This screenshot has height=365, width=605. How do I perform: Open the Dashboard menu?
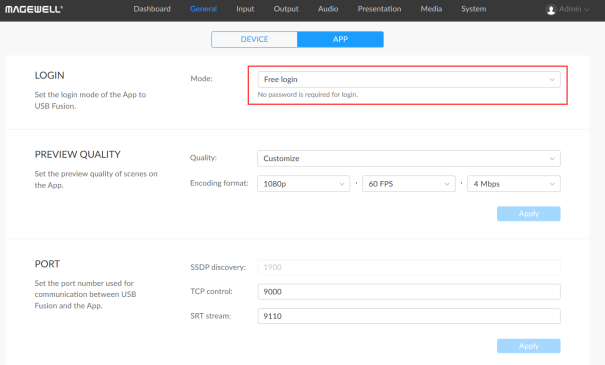152,9
